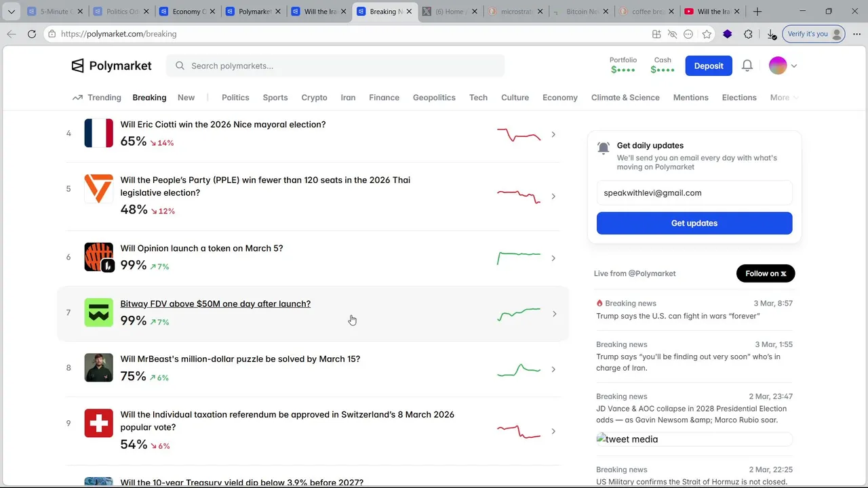Viewport: 868px width, 488px height.
Task: Open the Crypto category
Action: point(314,98)
